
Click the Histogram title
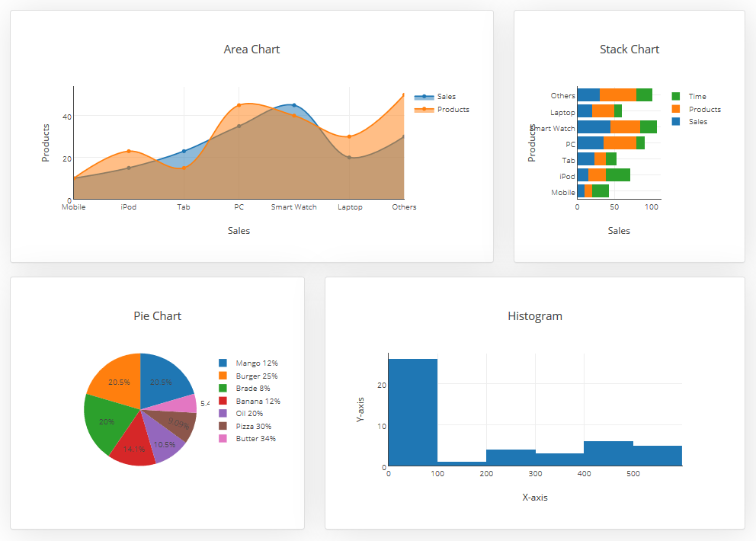click(x=535, y=315)
